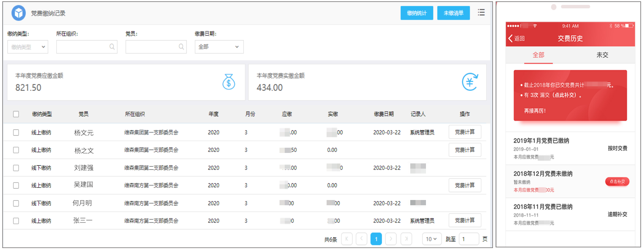
Task: Click 按时交费 status on phone
Action: pyautogui.click(x=618, y=148)
